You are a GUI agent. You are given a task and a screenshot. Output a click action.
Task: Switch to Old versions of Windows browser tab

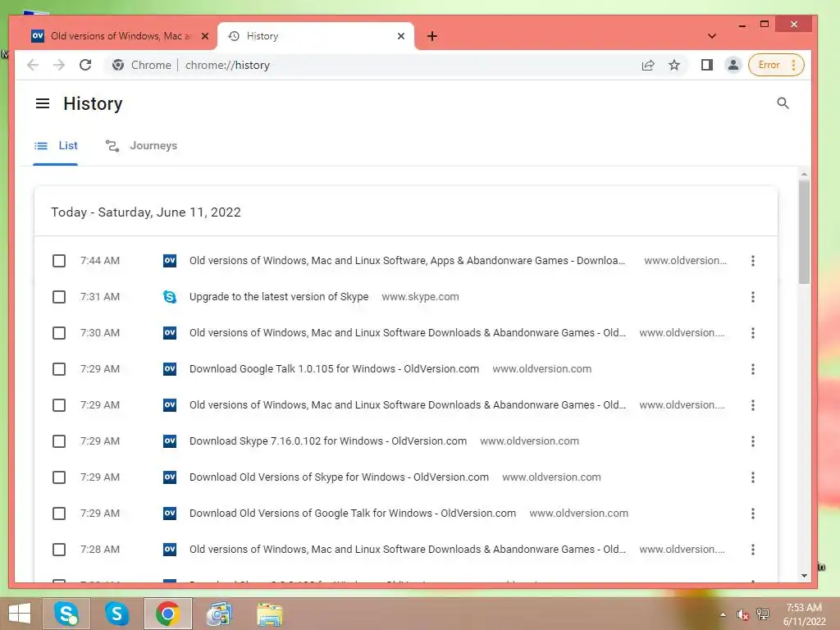[x=119, y=36]
